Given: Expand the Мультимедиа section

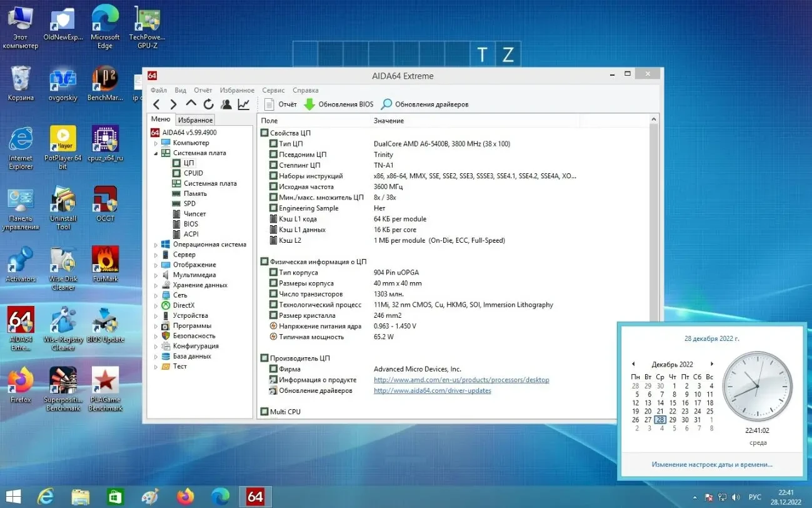Looking at the screenshot, I should [x=156, y=275].
